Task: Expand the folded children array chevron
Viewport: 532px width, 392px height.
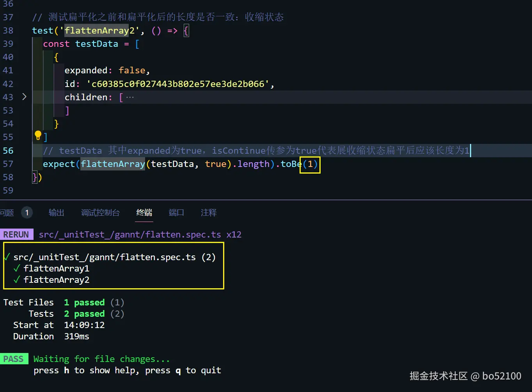Action: (24, 96)
